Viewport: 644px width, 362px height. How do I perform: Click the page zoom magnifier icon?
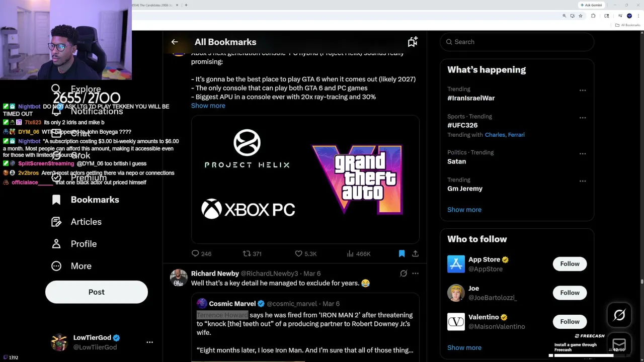point(564,16)
